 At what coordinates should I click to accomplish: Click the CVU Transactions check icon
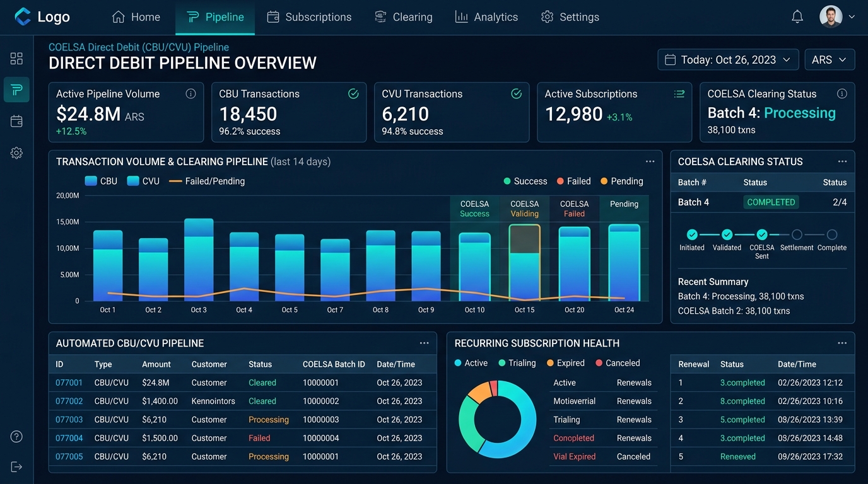(x=516, y=94)
